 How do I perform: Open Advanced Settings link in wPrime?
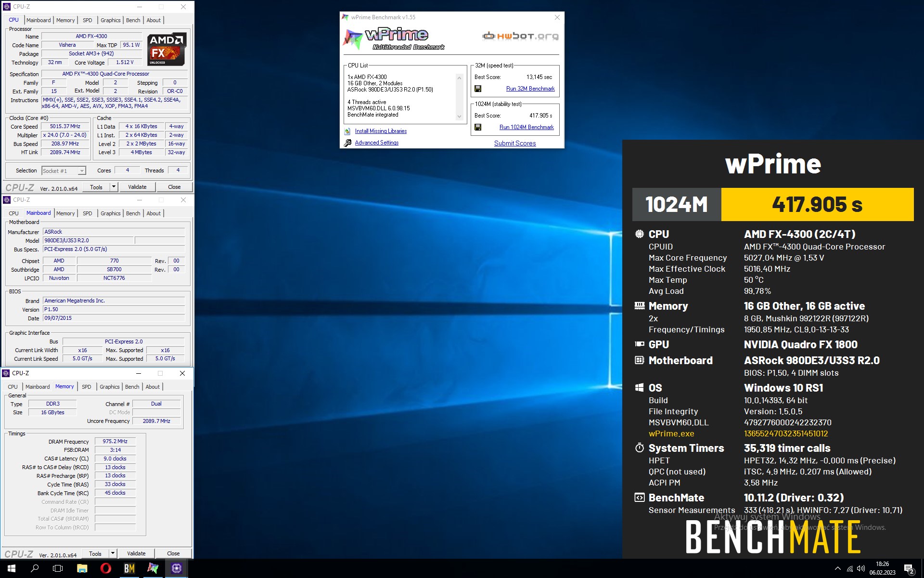coord(377,143)
